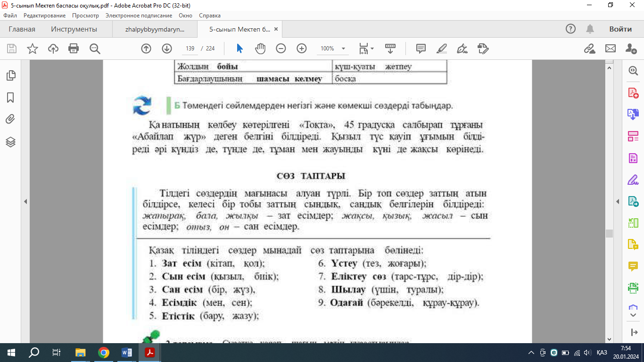The width and height of the screenshot is (644, 362).
Task: Open the Windows Start menu
Action: 11,352
